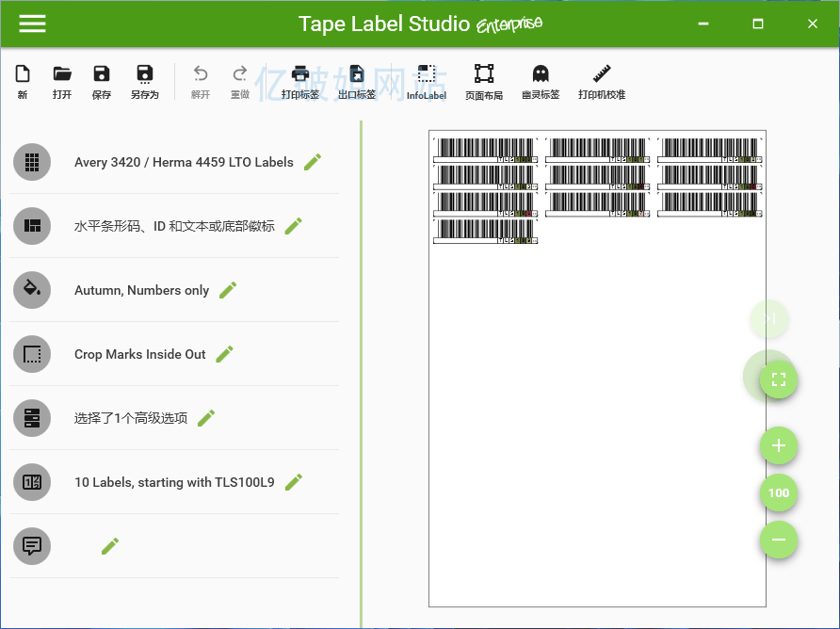Click the fit-to-view zoom button
The height and width of the screenshot is (629, 840).
click(778, 378)
